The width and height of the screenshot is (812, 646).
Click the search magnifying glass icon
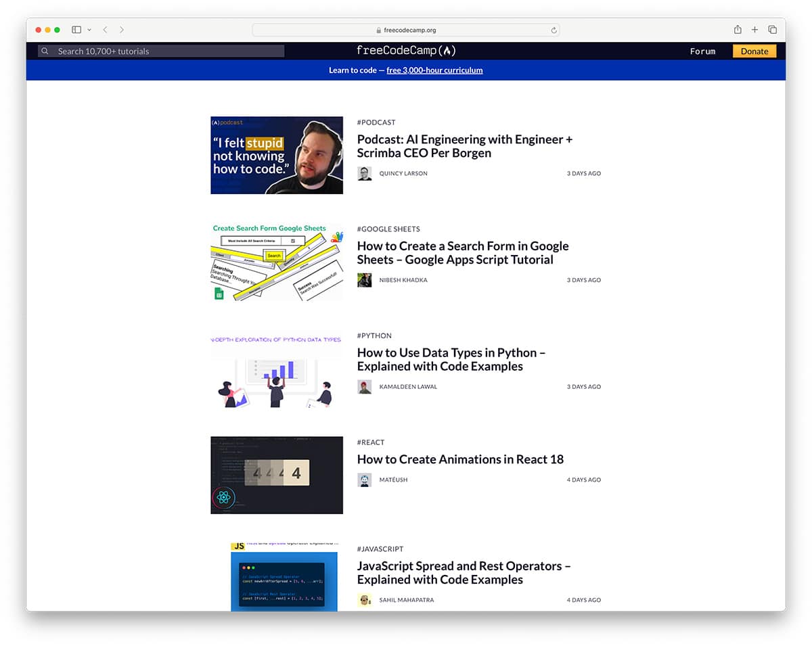point(45,51)
